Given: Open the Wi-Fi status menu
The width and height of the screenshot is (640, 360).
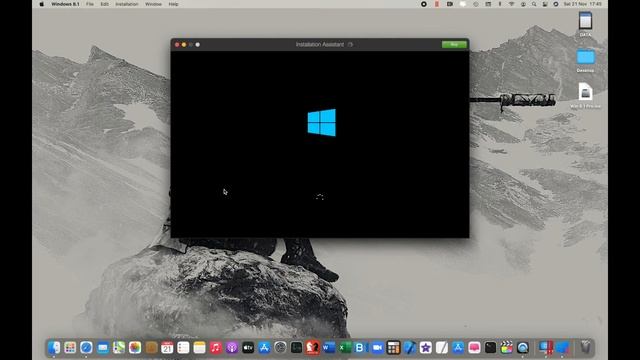Looking at the screenshot, I should coord(511,4).
